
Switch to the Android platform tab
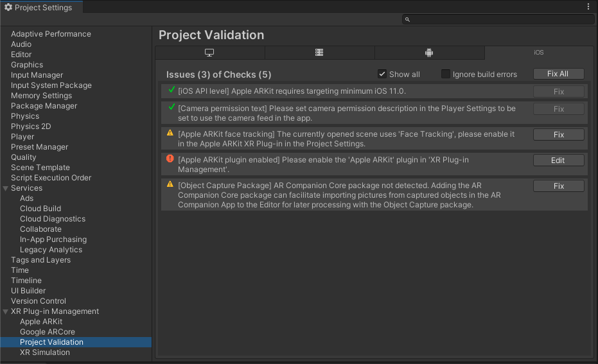point(429,53)
